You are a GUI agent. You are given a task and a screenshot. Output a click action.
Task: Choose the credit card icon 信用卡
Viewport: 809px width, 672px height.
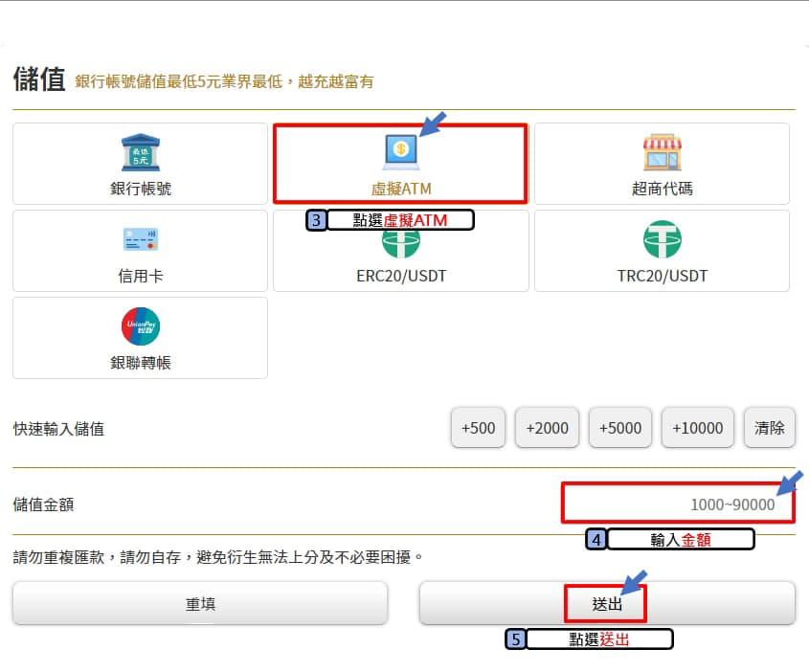coord(141,239)
